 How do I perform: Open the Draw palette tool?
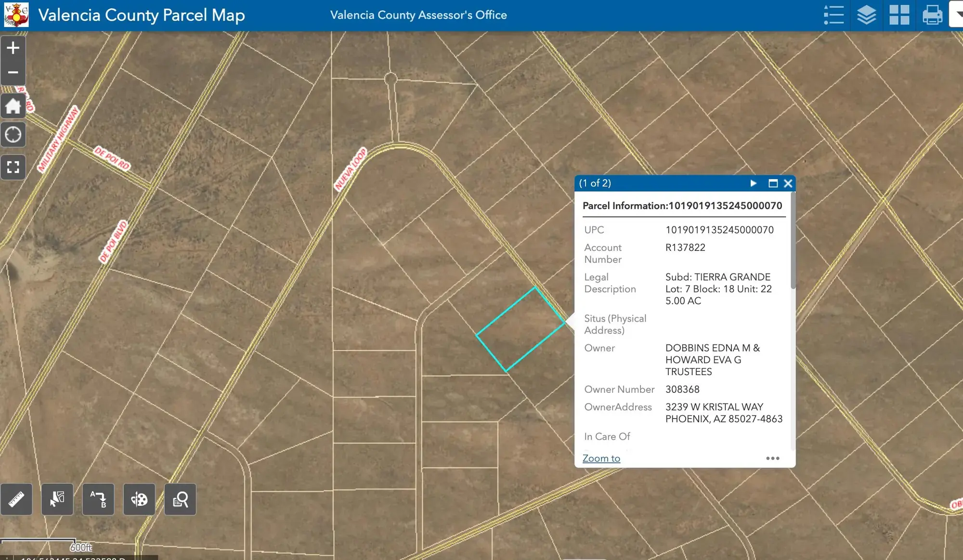click(139, 499)
